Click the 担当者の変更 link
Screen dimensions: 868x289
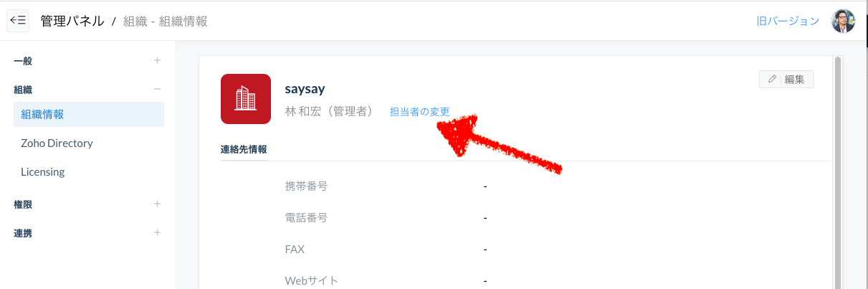click(419, 112)
